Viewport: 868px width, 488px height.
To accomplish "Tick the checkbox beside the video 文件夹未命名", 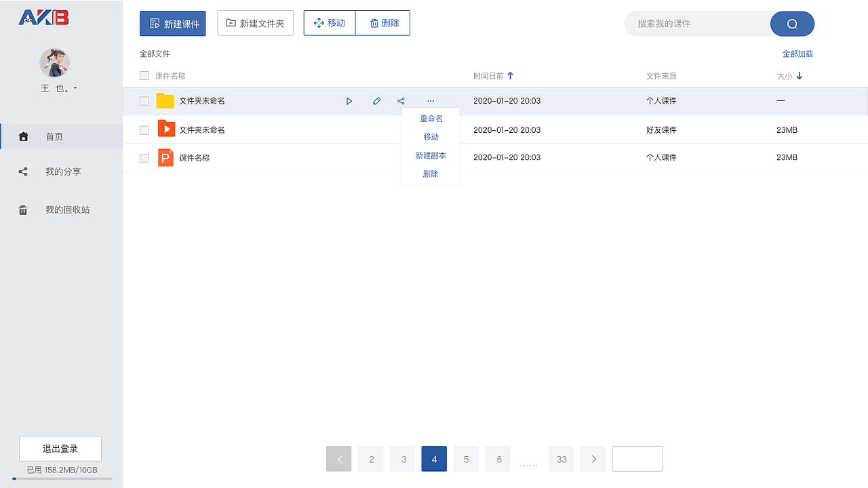I will pos(144,129).
